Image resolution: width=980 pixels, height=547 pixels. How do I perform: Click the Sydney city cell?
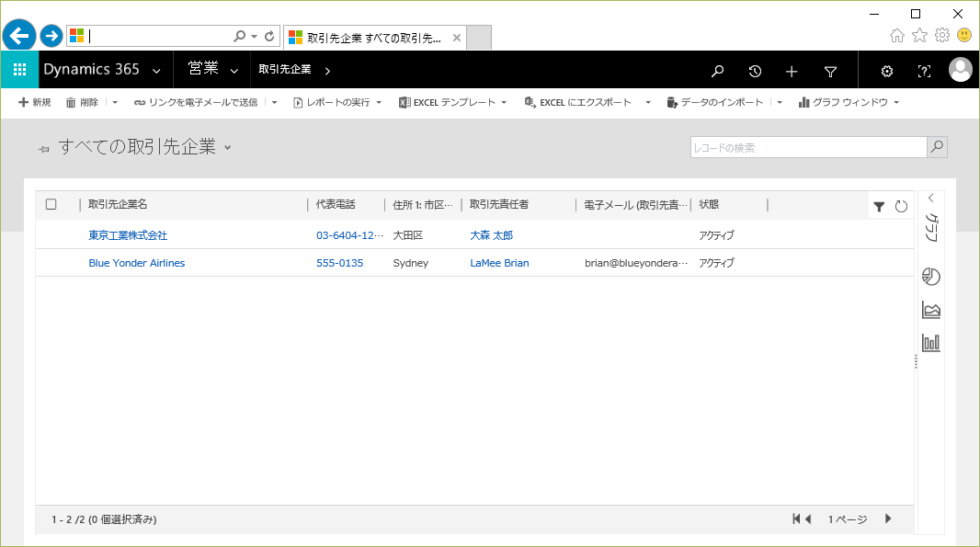[411, 263]
